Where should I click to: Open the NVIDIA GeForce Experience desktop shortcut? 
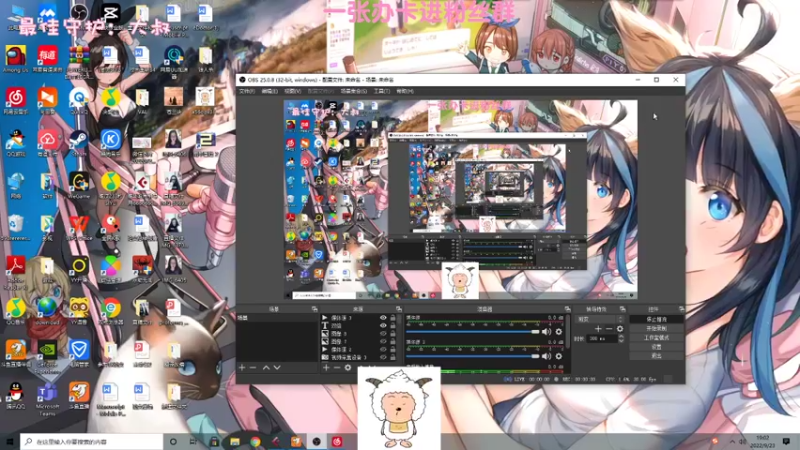(x=47, y=357)
